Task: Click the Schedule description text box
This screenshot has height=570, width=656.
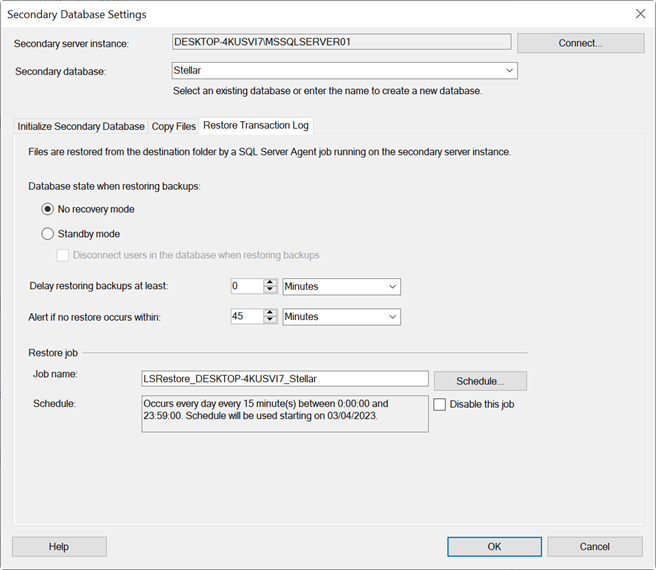Action: 285,414
